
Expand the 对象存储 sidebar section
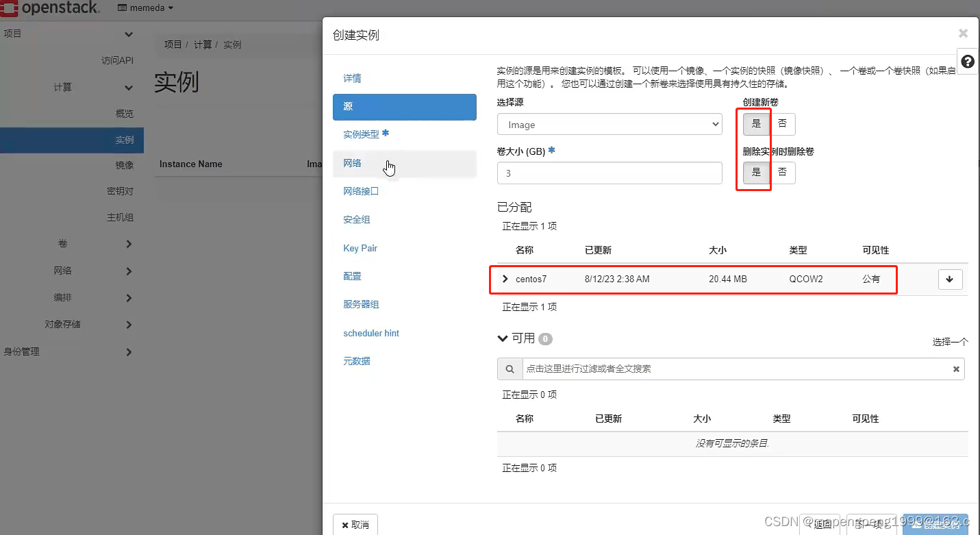click(129, 325)
